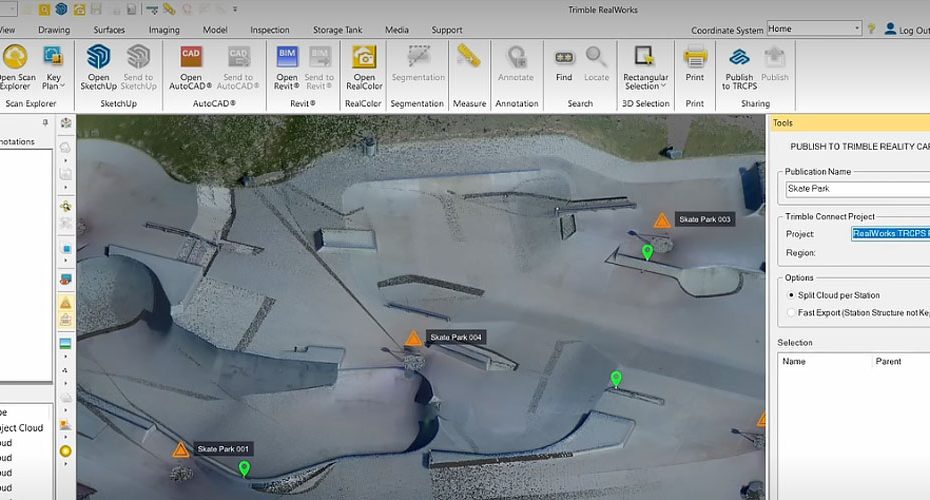
Task: Click the blue SketchUp icon in the quick access bar
Action: (x=61, y=9)
